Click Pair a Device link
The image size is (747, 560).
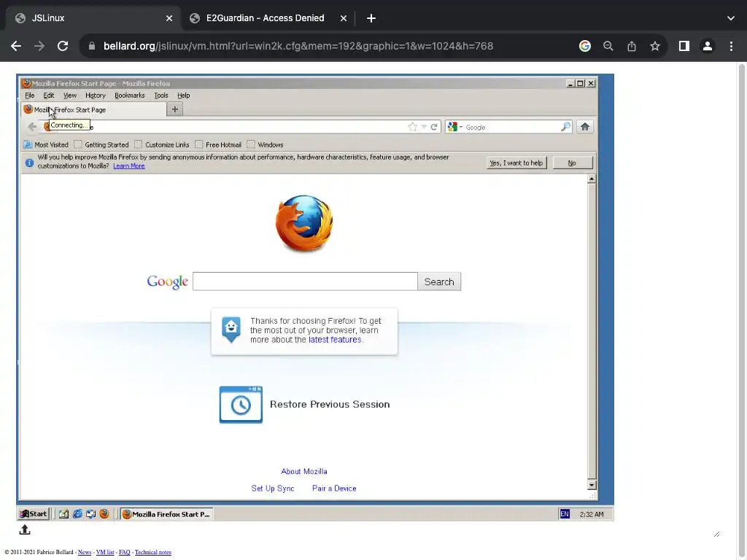[334, 489]
